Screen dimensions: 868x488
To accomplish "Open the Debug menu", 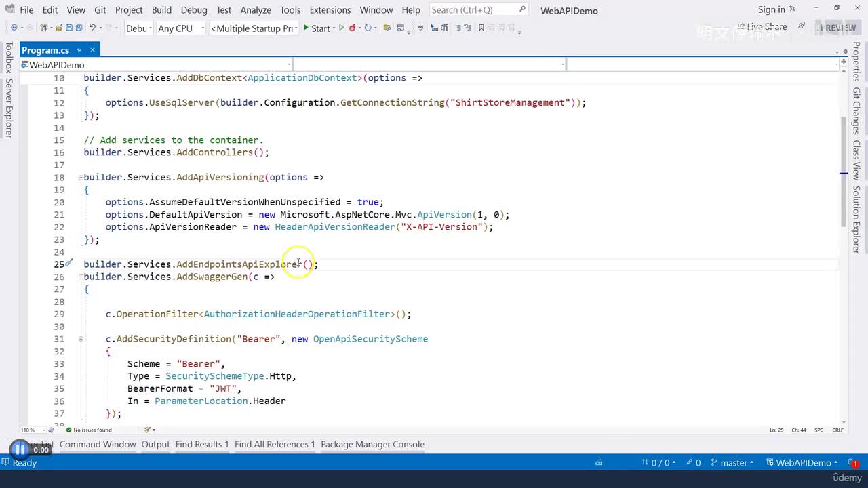I will coord(194,9).
